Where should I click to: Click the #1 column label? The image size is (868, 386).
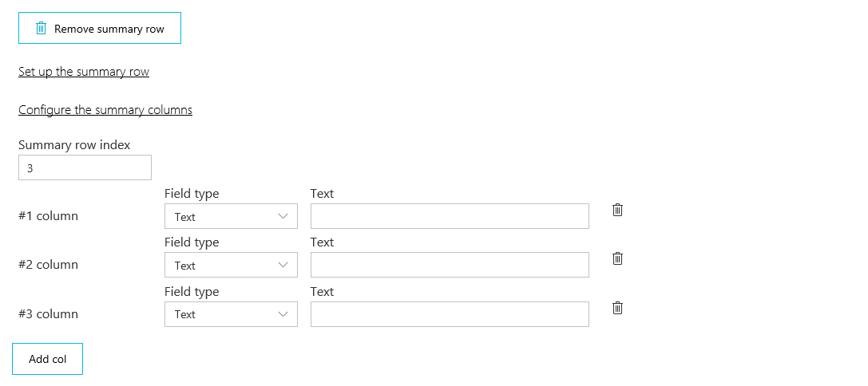[x=48, y=215]
